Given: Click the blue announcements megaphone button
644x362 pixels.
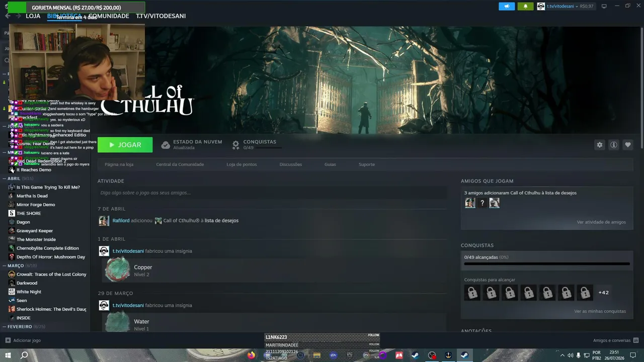Looking at the screenshot, I should click(x=507, y=6).
